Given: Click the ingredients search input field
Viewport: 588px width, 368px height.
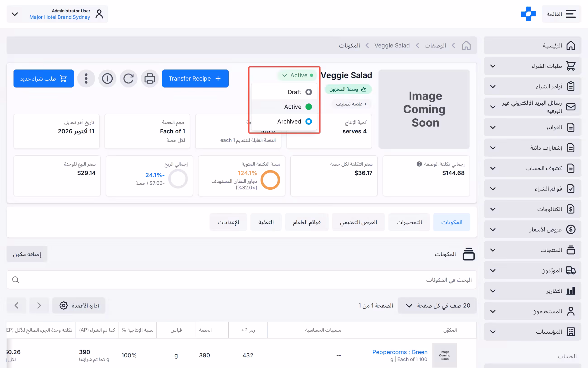Looking at the screenshot, I should click(242, 280).
